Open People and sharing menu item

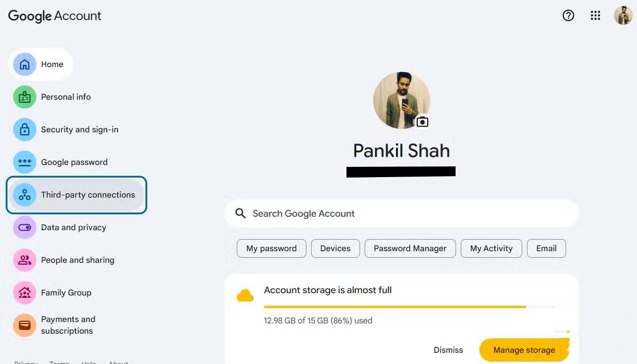click(77, 260)
